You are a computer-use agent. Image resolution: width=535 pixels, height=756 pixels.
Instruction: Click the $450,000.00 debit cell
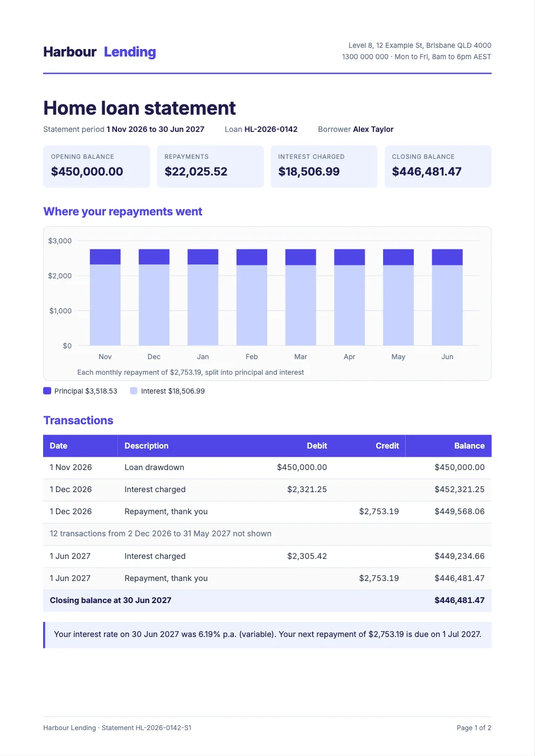click(302, 467)
